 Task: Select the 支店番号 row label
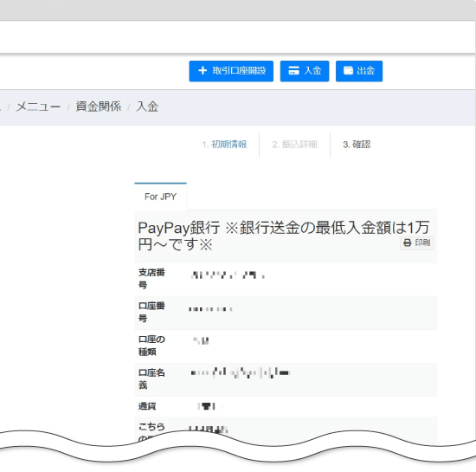pyautogui.click(x=151, y=279)
